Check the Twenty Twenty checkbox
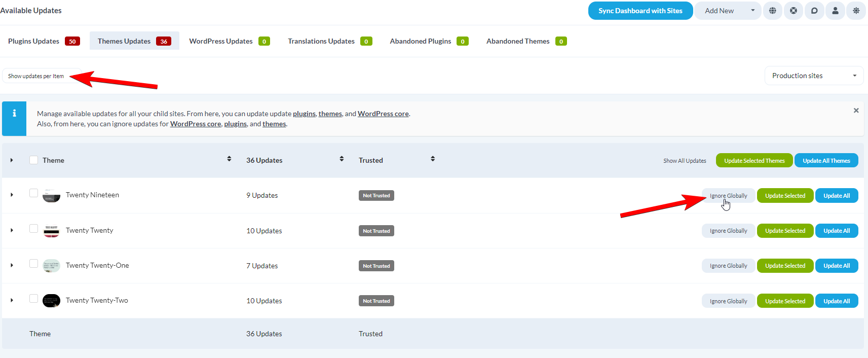Screen dimensions: 868x358 tap(33, 229)
